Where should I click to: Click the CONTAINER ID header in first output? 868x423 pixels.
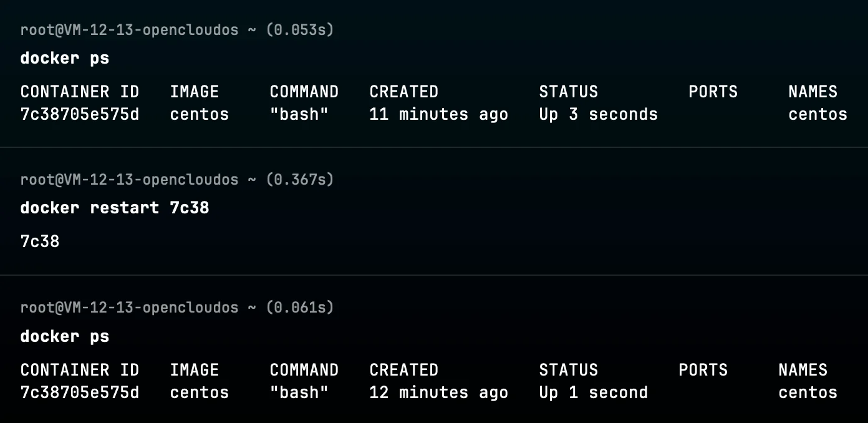(x=80, y=92)
